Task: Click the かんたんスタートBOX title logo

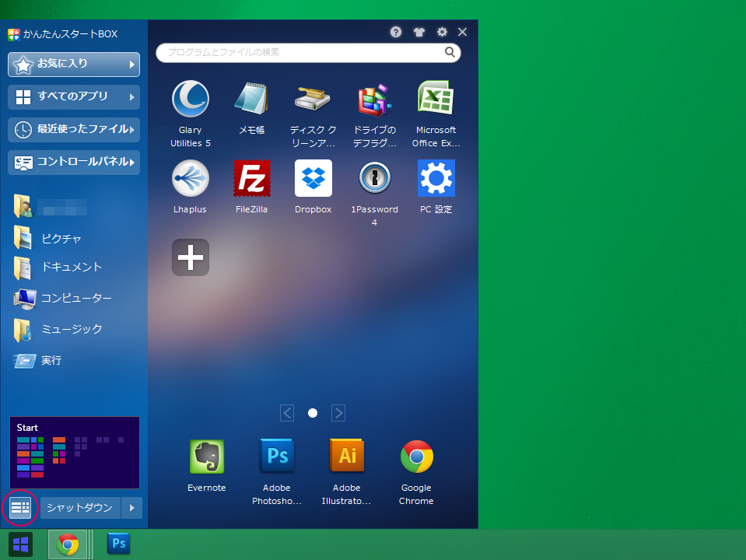Action: coord(14,34)
